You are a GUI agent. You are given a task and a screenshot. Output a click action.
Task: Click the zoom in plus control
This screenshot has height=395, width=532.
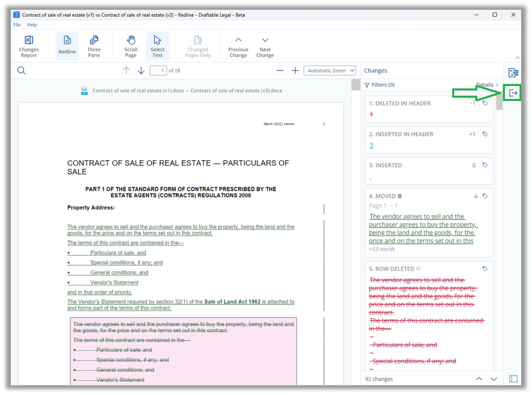[295, 71]
